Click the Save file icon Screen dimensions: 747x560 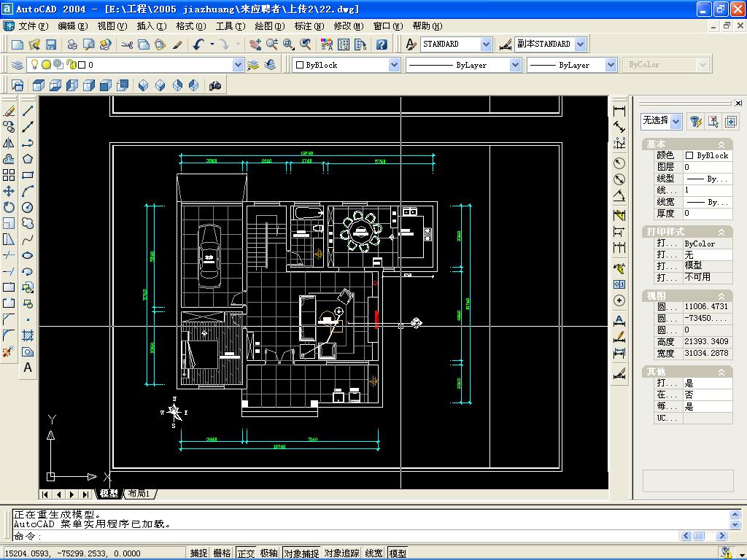(x=51, y=44)
